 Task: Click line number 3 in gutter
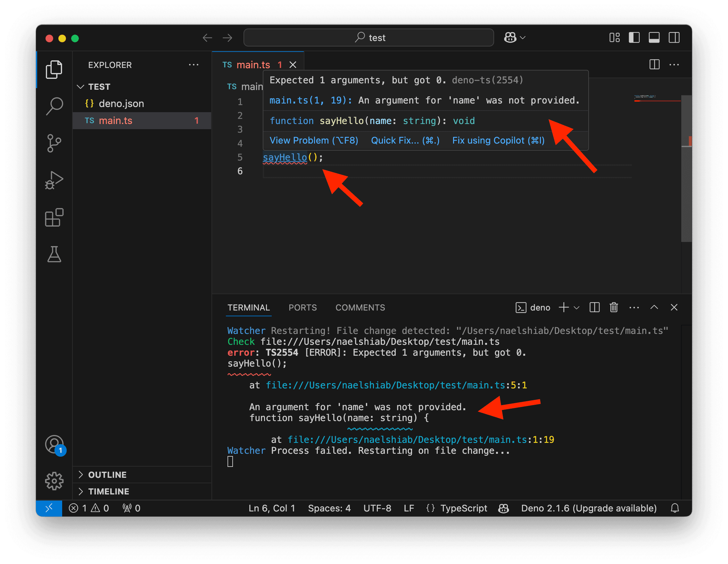click(x=240, y=129)
